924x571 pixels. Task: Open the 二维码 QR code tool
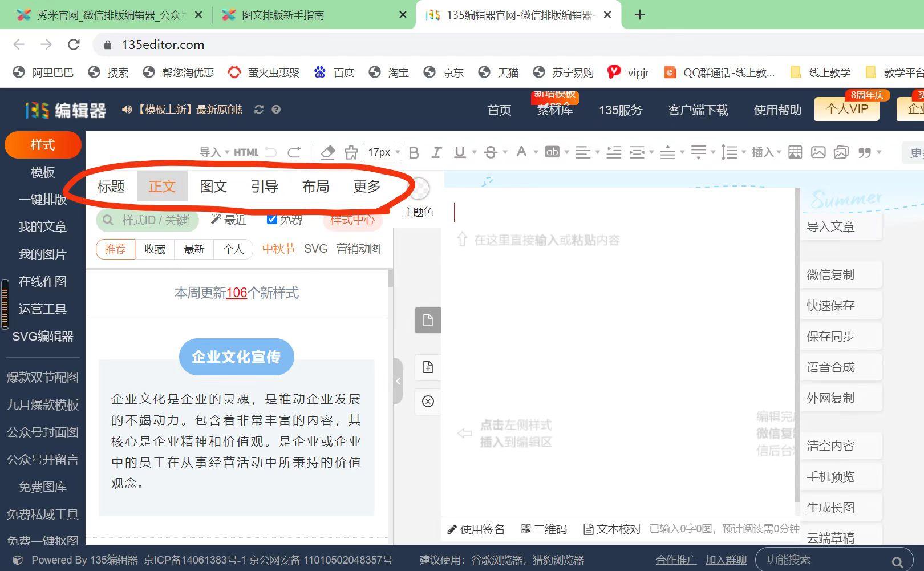(544, 529)
